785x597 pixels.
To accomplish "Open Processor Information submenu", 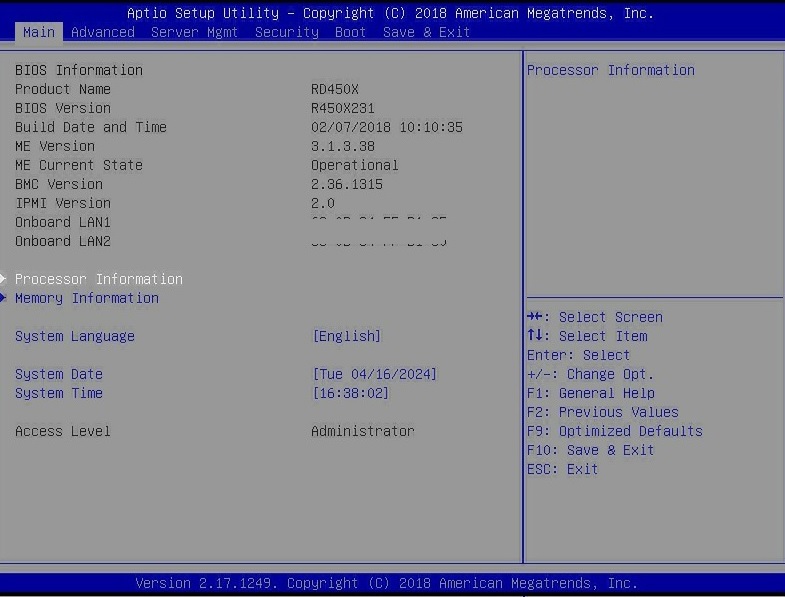I will pyautogui.click(x=99, y=279).
